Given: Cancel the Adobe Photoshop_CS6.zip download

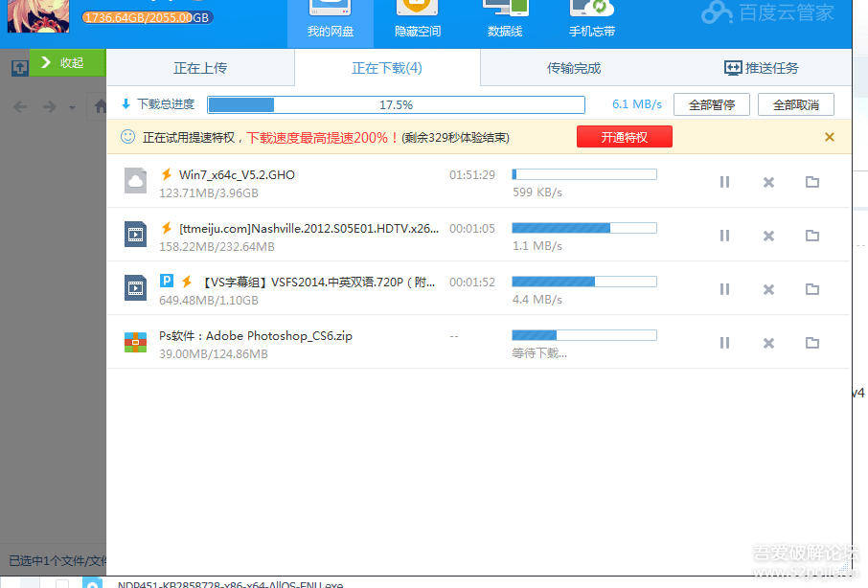Looking at the screenshot, I should click(x=768, y=343).
